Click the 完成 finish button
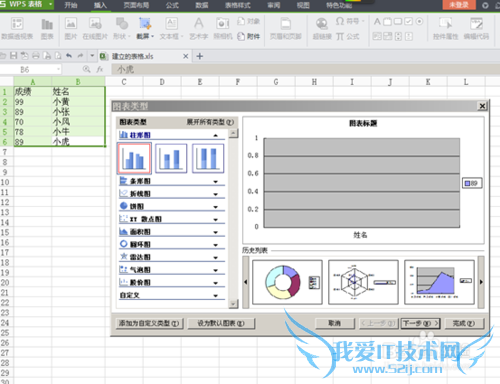Image resolution: width=500 pixels, height=384 pixels. 464,323
